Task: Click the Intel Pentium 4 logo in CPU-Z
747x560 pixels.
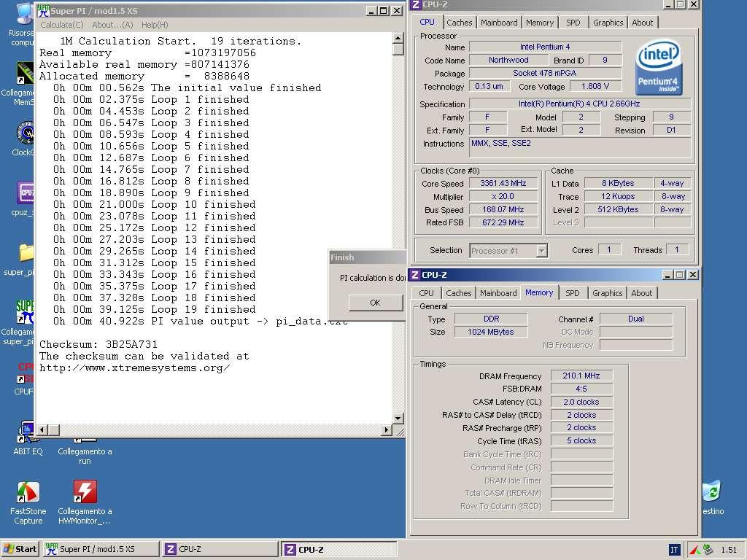Action: point(659,67)
